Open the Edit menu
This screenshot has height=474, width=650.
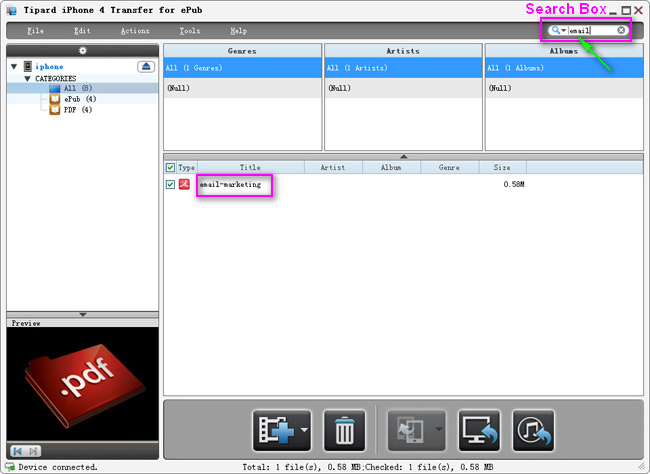(x=82, y=31)
